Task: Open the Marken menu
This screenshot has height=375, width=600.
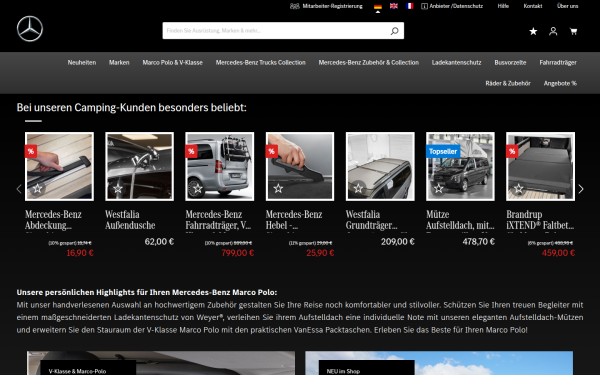Action: (x=119, y=62)
